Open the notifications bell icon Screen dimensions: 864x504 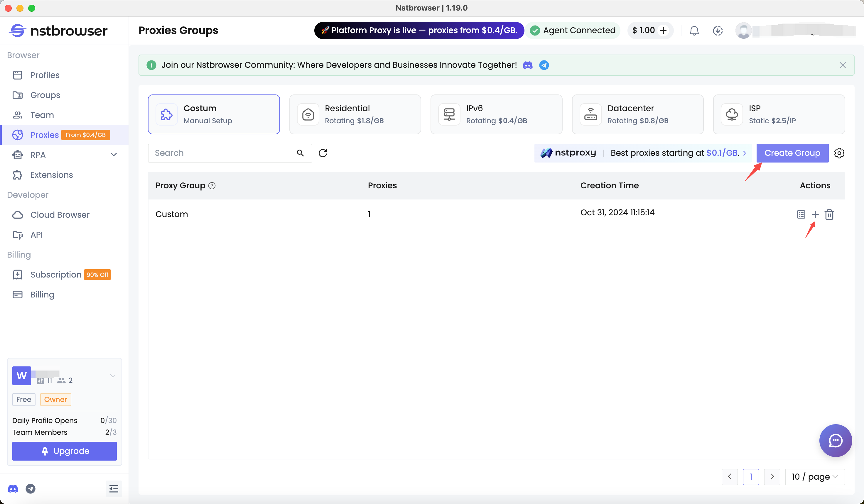(x=694, y=31)
